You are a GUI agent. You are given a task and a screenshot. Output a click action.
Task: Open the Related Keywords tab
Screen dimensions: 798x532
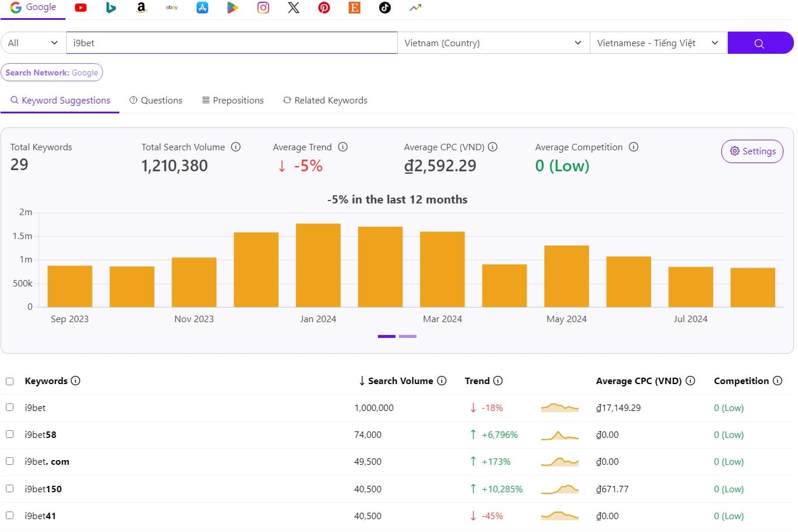(x=325, y=101)
